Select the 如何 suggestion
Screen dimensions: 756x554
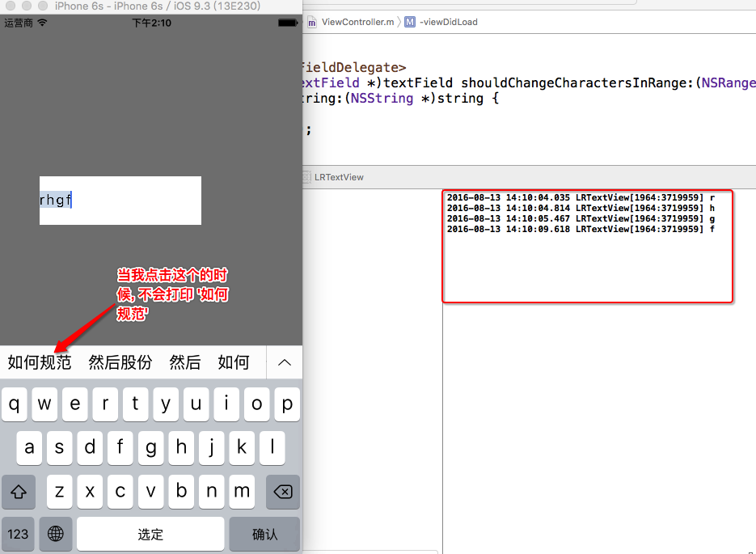(234, 362)
